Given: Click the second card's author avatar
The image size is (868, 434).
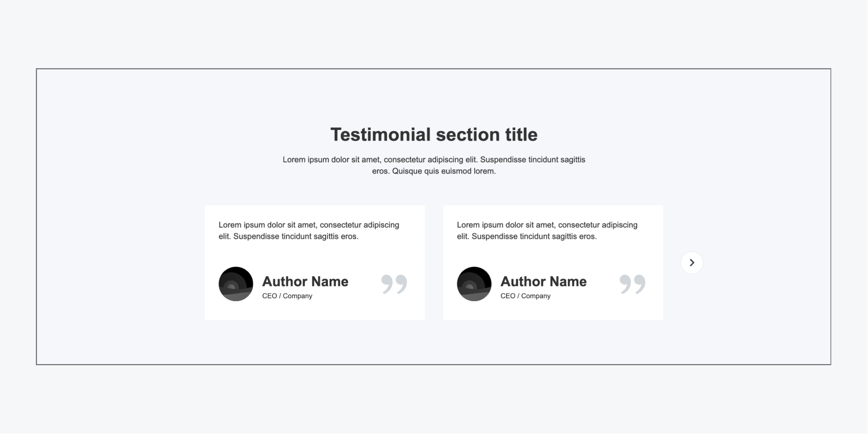Looking at the screenshot, I should 474,284.
